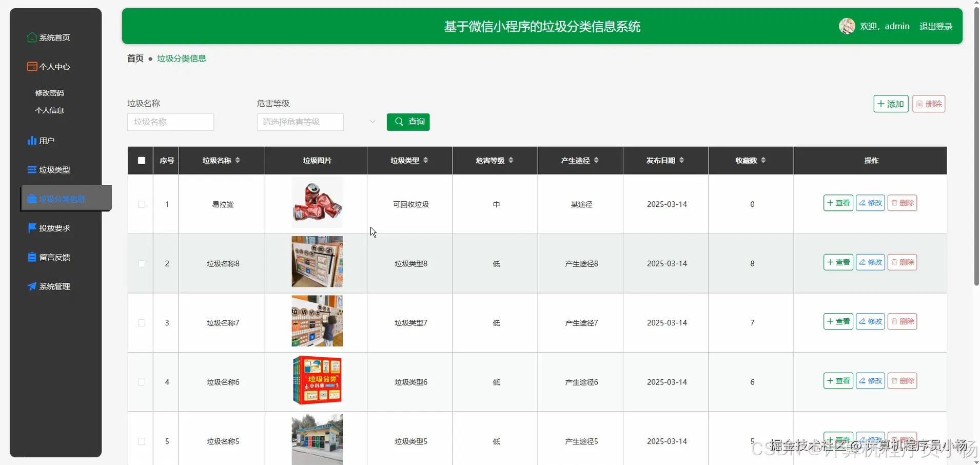The width and height of the screenshot is (980, 465).
Task: Open 投放要求 from the sidebar
Action: [x=55, y=228]
